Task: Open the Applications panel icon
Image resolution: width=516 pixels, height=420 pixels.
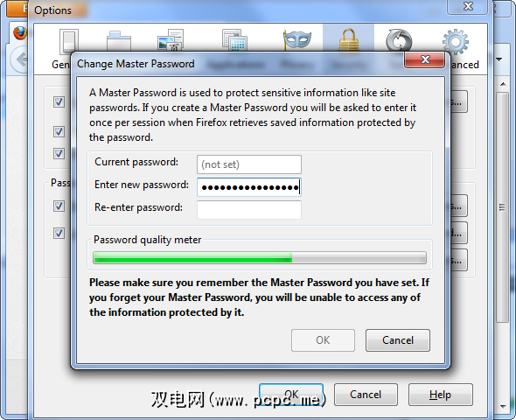Action: [x=234, y=40]
